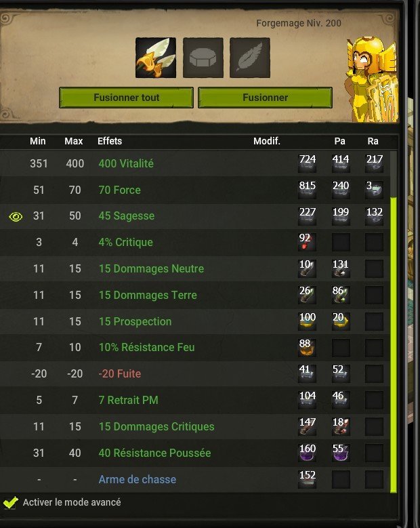The height and width of the screenshot is (528, 420).
Task: Click the green effects list scrollbar
Action: pyautogui.click(x=393, y=345)
